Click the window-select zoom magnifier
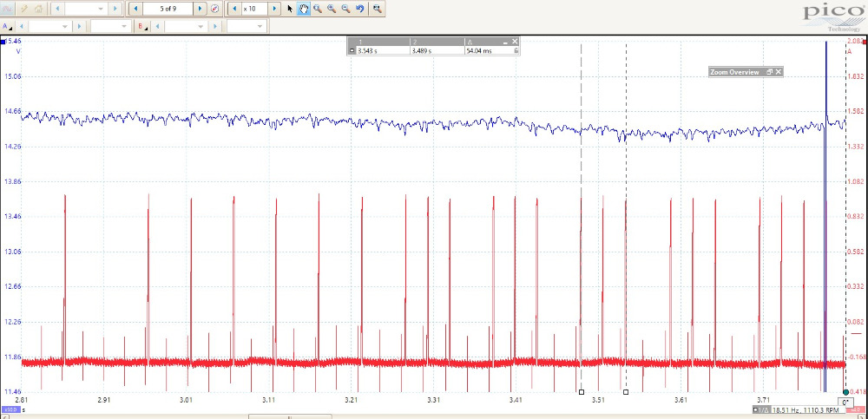 (x=318, y=9)
